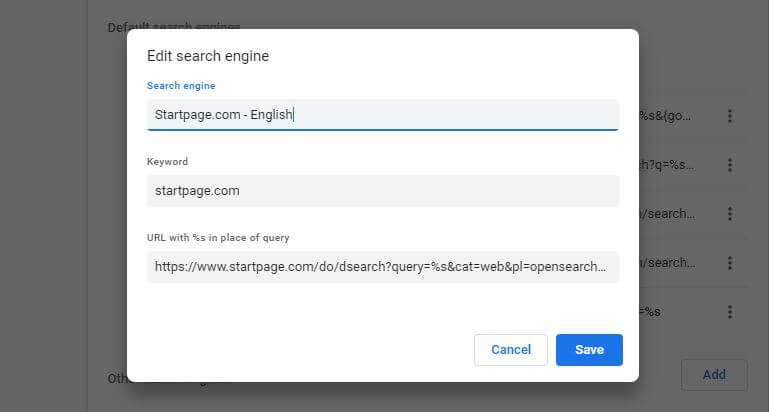Open more actions for the second /search... row
This screenshot has height=412, width=769.
[730, 263]
